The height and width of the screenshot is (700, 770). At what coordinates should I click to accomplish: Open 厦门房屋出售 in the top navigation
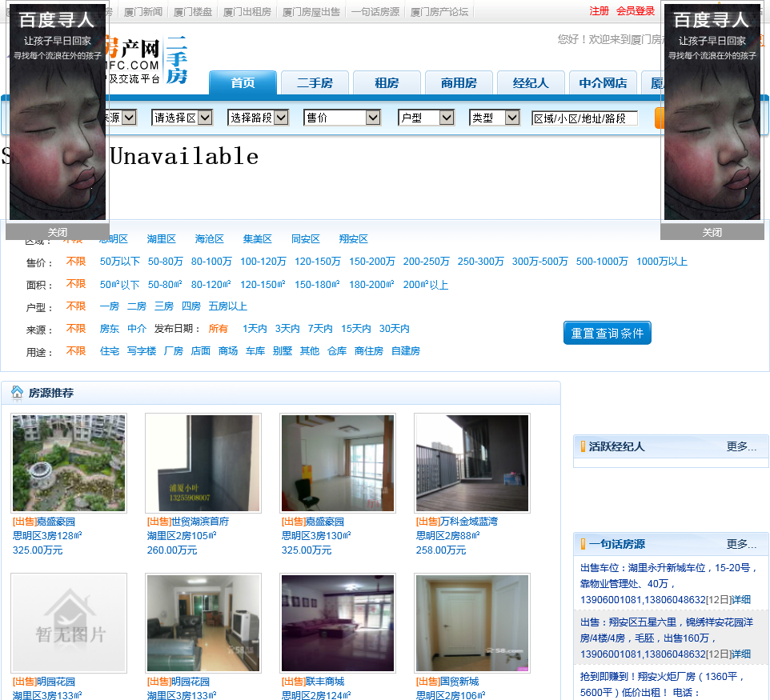pyautogui.click(x=311, y=12)
